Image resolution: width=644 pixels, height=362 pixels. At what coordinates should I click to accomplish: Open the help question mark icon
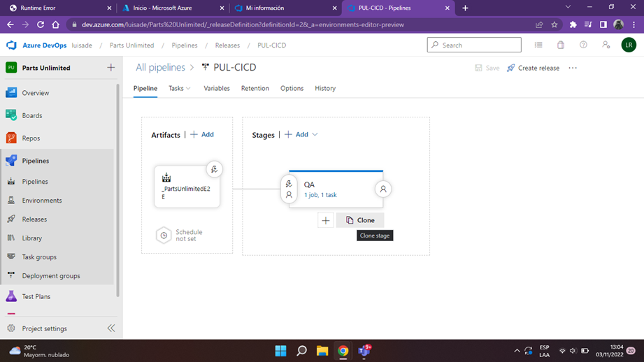tap(583, 45)
